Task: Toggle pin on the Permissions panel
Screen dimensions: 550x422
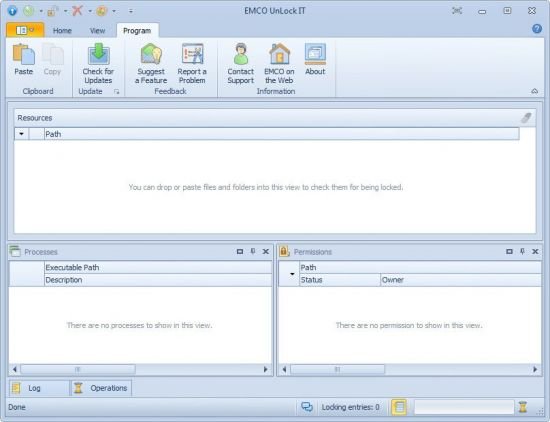Action: click(522, 252)
